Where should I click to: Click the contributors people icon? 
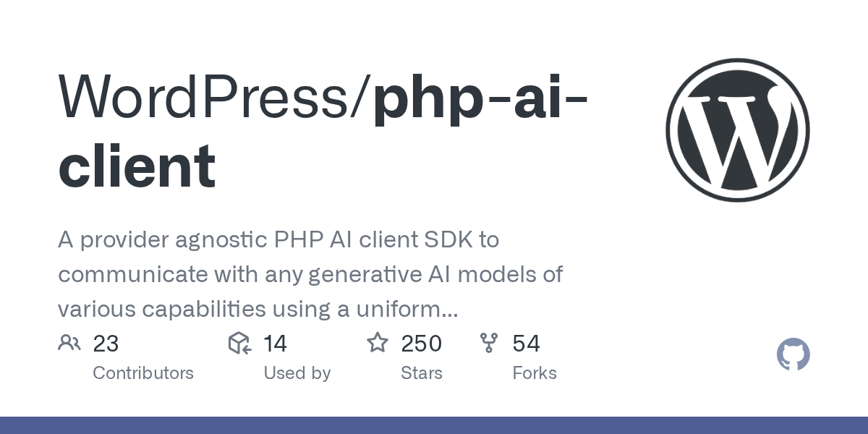[x=69, y=343]
